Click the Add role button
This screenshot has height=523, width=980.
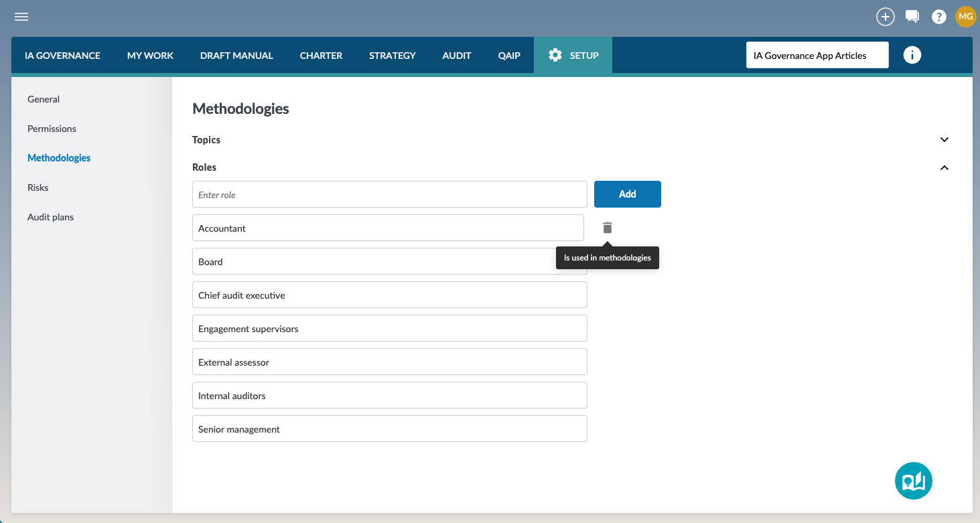pos(627,194)
